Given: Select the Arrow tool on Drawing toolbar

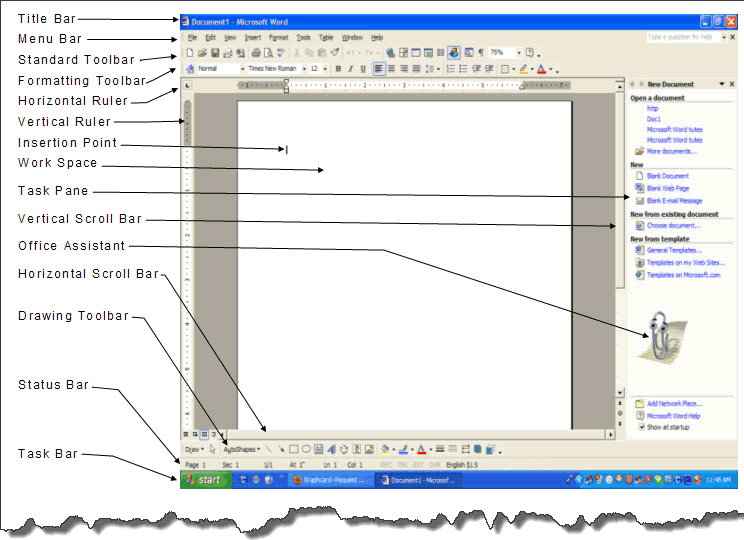Looking at the screenshot, I should [x=281, y=449].
